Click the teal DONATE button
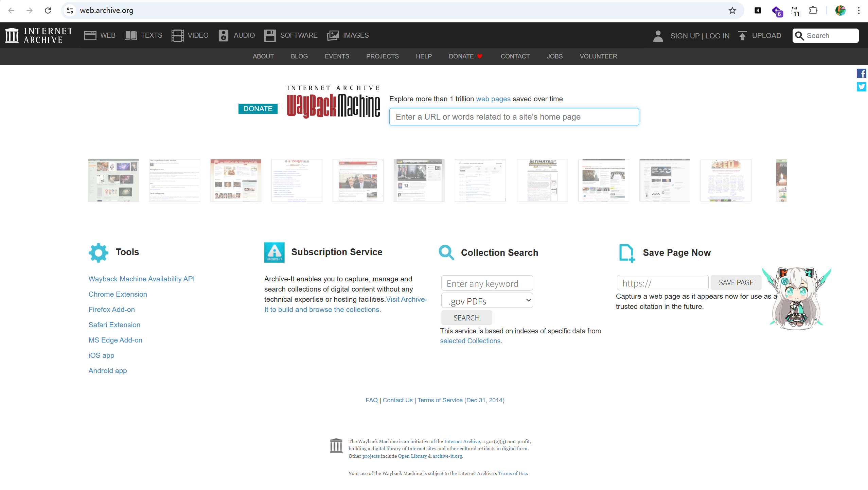 tap(258, 109)
